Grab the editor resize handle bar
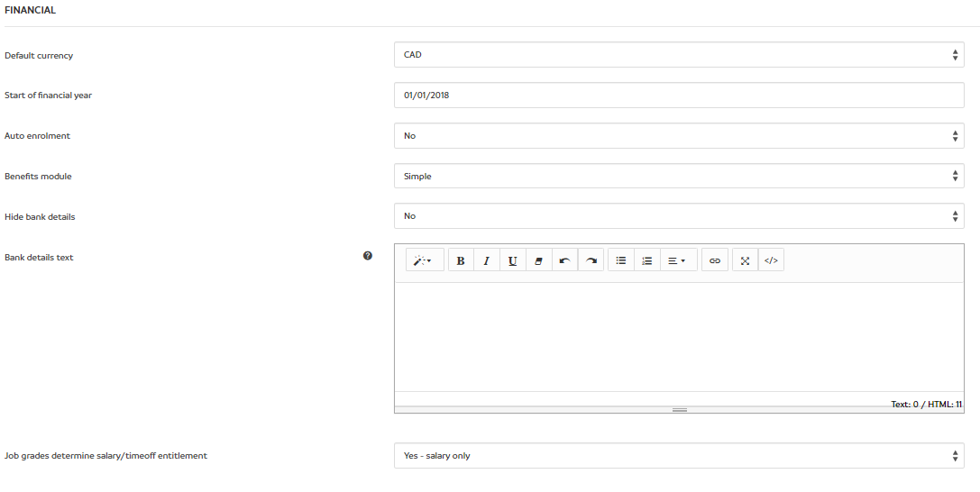 (680, 410)
